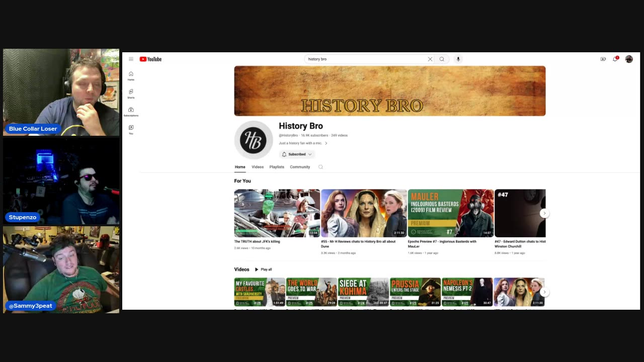Select the channel Home tab
Viewport: 644px width, 362px height.
click(x=240, y=167)
